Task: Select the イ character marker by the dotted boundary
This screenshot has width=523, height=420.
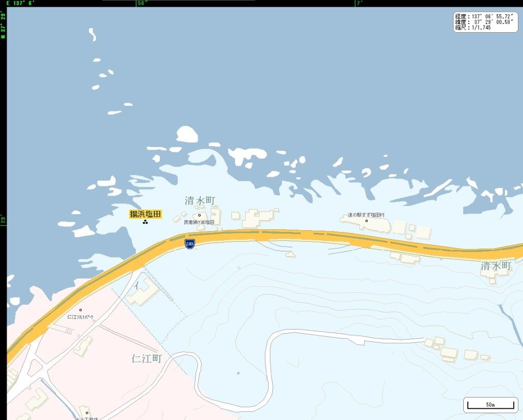Action: point(137,286)
